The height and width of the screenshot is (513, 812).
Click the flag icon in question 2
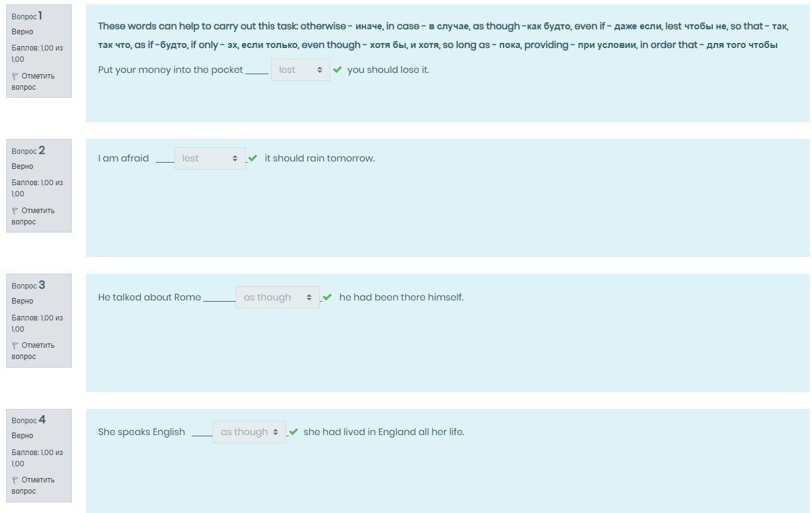pos(15,211)
